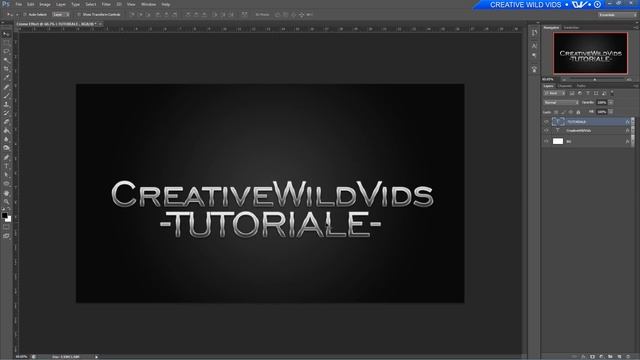The height and width of the screenshot is (360, 640).
Task: Select the History Brush tool
Action: [x=6, y=113]
